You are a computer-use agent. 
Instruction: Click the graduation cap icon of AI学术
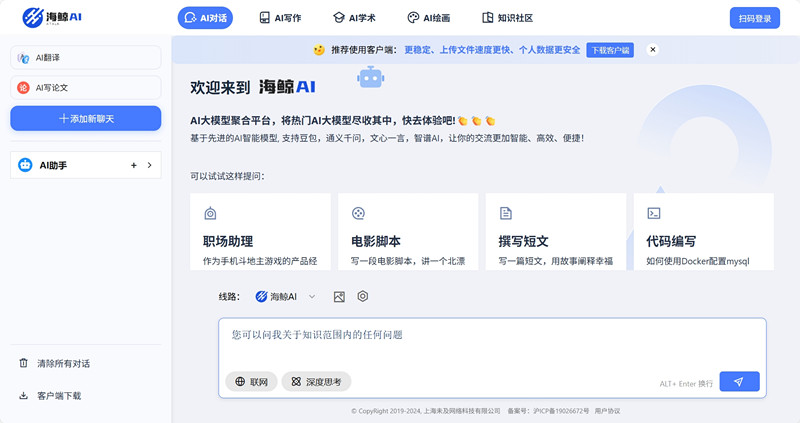coord(339,17)
